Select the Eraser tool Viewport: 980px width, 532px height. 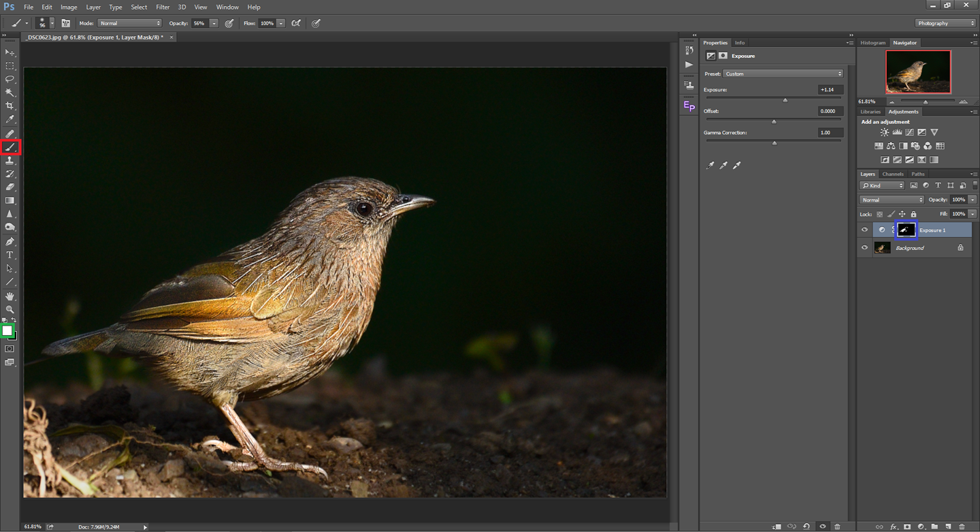pyautogui.click(x=10, y=187)
